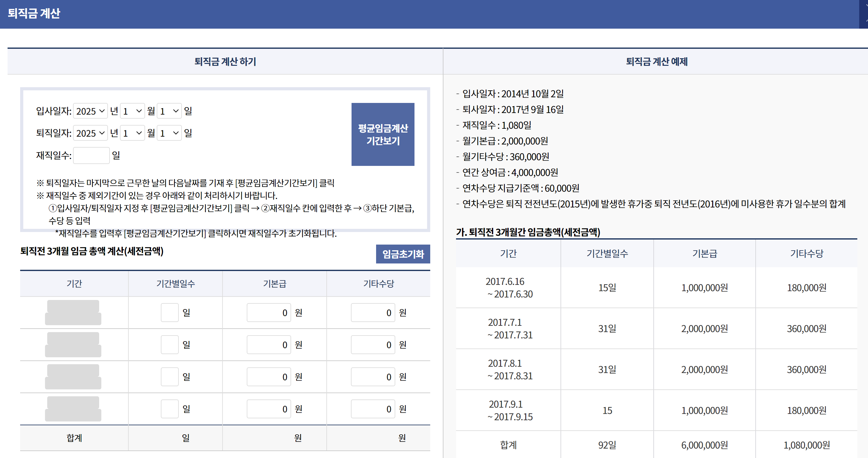Click the text 재직일수 : 1,080일
The width and height of the screenshot is (868, 458).
tap(497, 125)
